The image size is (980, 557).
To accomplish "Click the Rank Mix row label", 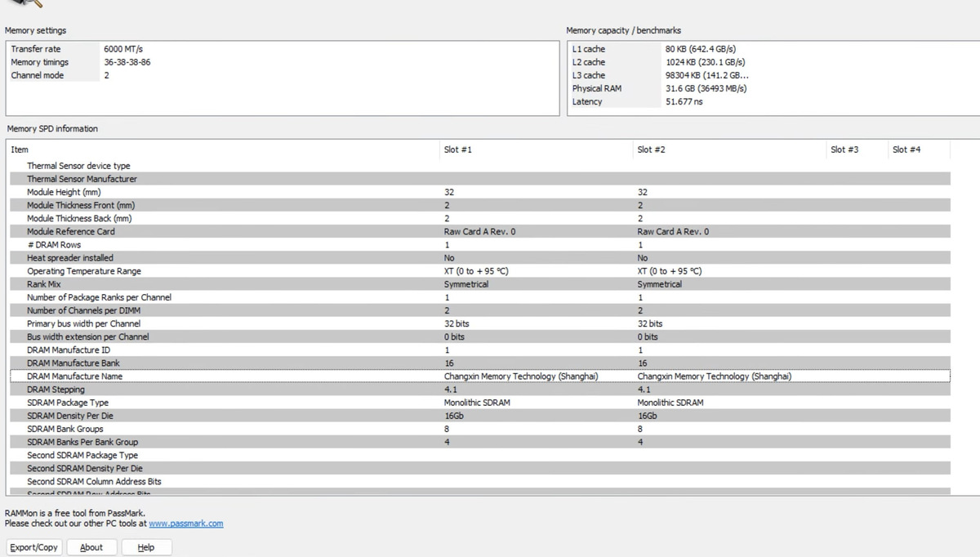I will coord(44,284).
